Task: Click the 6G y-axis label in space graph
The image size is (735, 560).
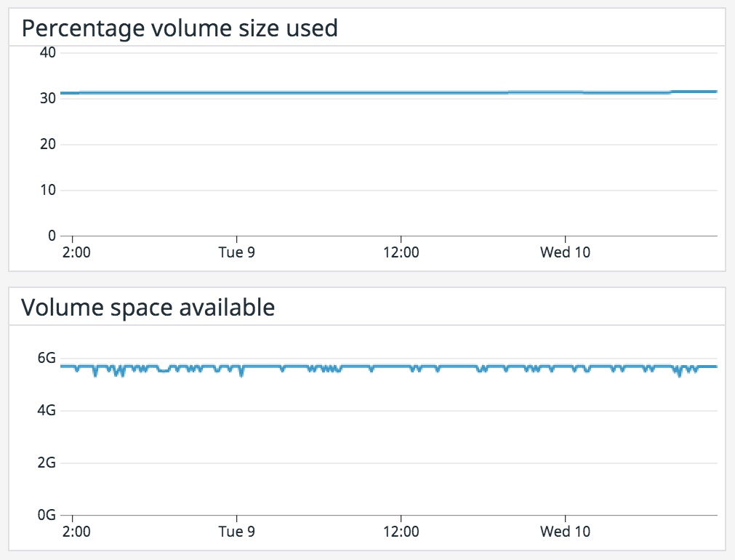Action: pos(47,358)
